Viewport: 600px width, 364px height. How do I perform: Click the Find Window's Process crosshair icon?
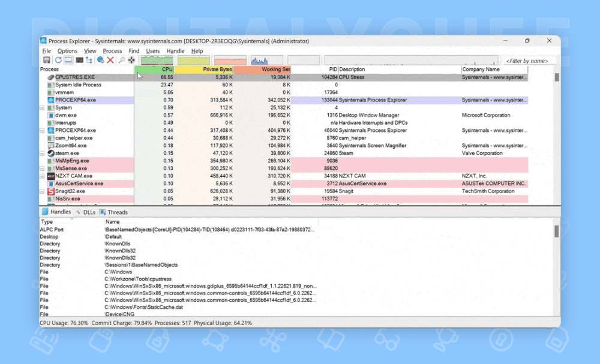pos(131,60)
